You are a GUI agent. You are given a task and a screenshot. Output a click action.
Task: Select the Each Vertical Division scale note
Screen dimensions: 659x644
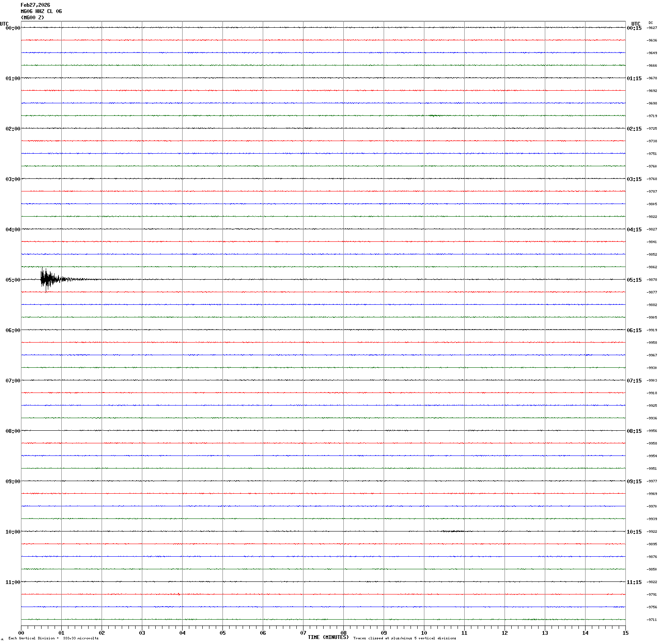(x=53, y=639)
